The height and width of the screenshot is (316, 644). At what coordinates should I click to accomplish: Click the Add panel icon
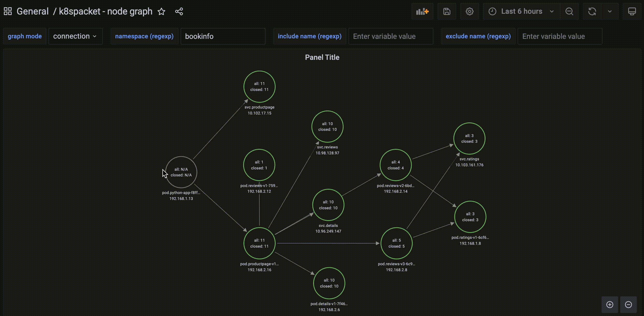(x=422, y=11)
